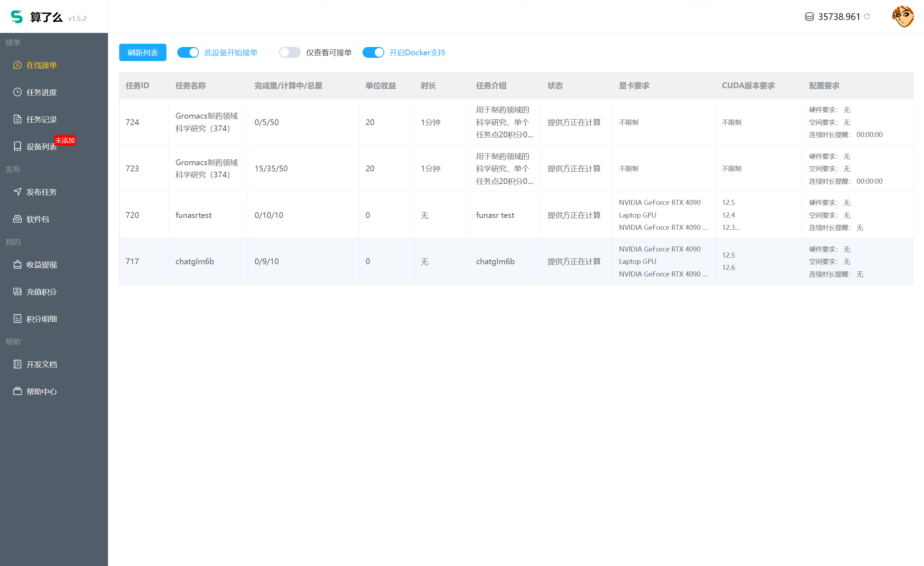Open 积分明细 menu item
Screen dimensions: 924x566
pos(41,319)
